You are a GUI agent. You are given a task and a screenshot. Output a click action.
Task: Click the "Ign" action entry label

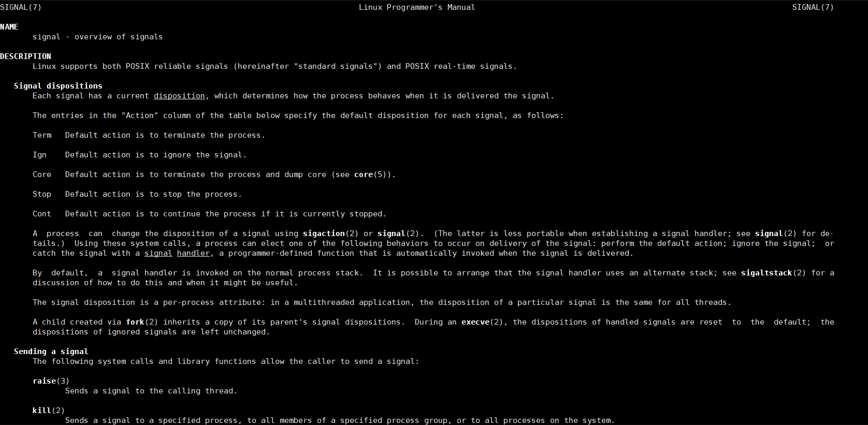pos(39,155)
